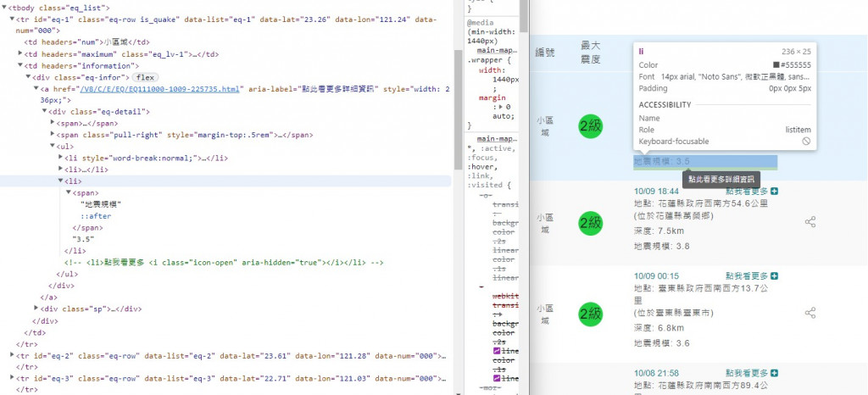Click the 深度: 6.8km text
This screenshot has height=395, width=868.
(659, 327)
